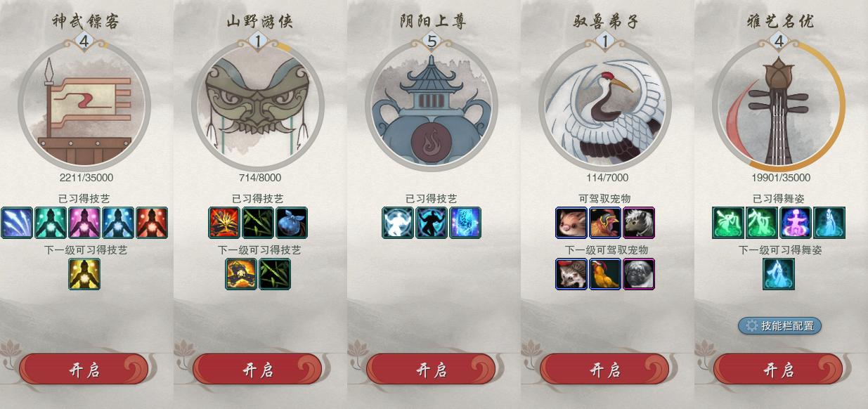
Task: Select the next-level dance icon under 下一级可习得舞姿
Action: click(779, 274)
